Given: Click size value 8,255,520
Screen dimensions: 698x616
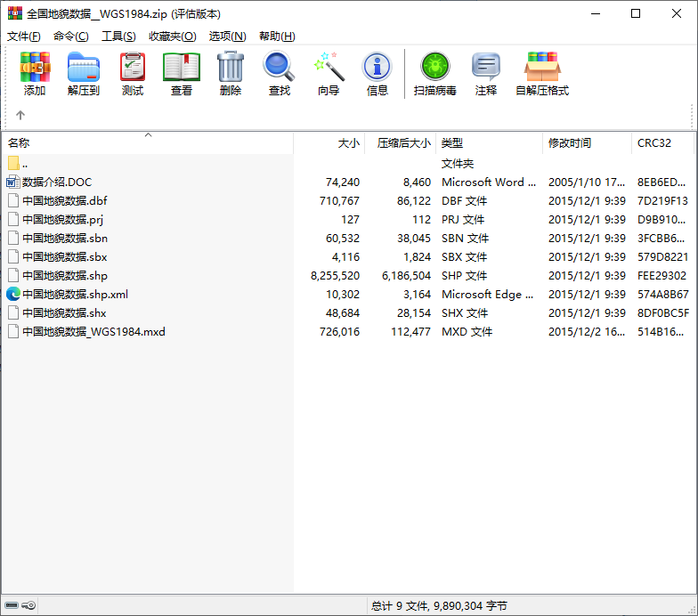Looking at the screenshot, I should pos(335,276).
